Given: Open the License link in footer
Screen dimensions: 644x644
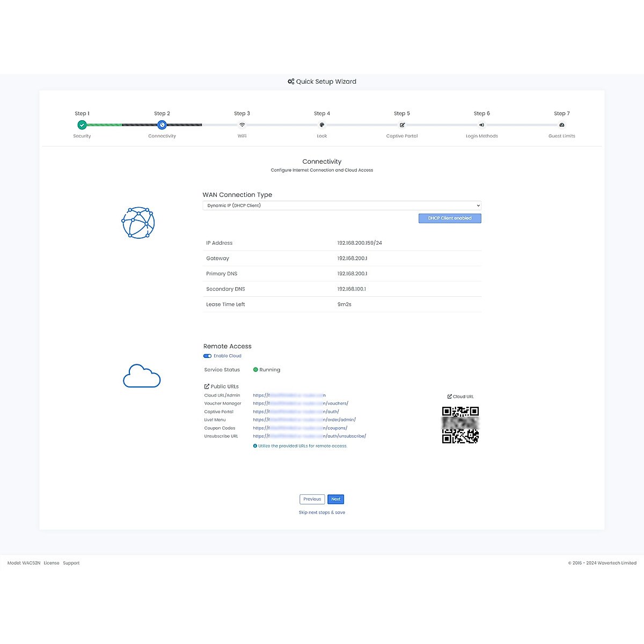Looking at the screenshot, I should 52,563.
